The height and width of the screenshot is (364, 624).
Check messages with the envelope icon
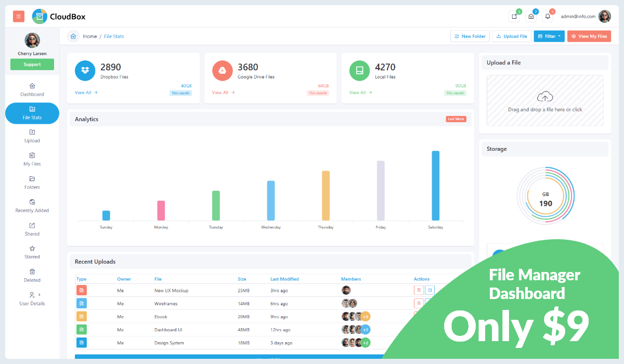531,16
